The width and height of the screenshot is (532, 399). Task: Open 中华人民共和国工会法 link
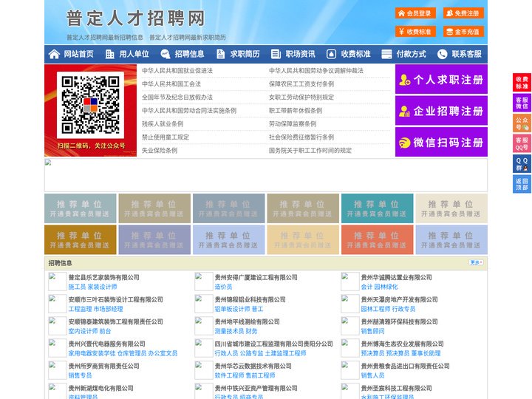[x=171, y=83]
